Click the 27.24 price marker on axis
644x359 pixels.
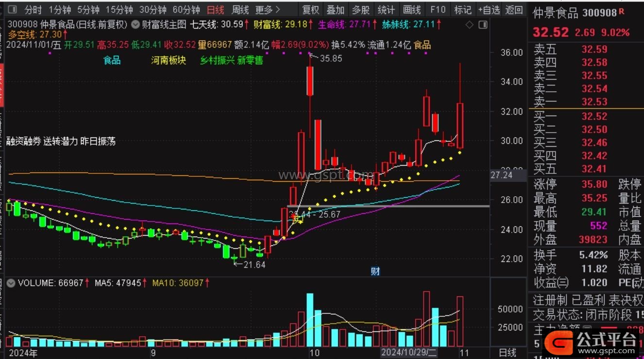[502, 175]
